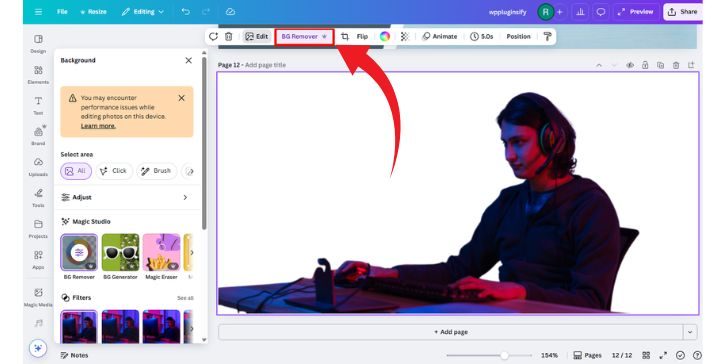Screen dimensions: 726x364
Task: Select the Click area option
Action: click(114, 171)
